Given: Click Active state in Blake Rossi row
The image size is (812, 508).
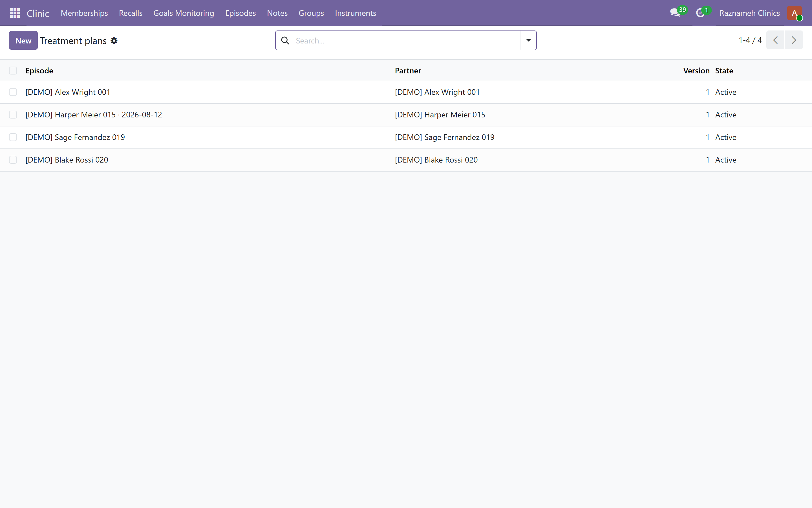Looking at the screenshot, I should pyautogui.click(x=725, y=159).
